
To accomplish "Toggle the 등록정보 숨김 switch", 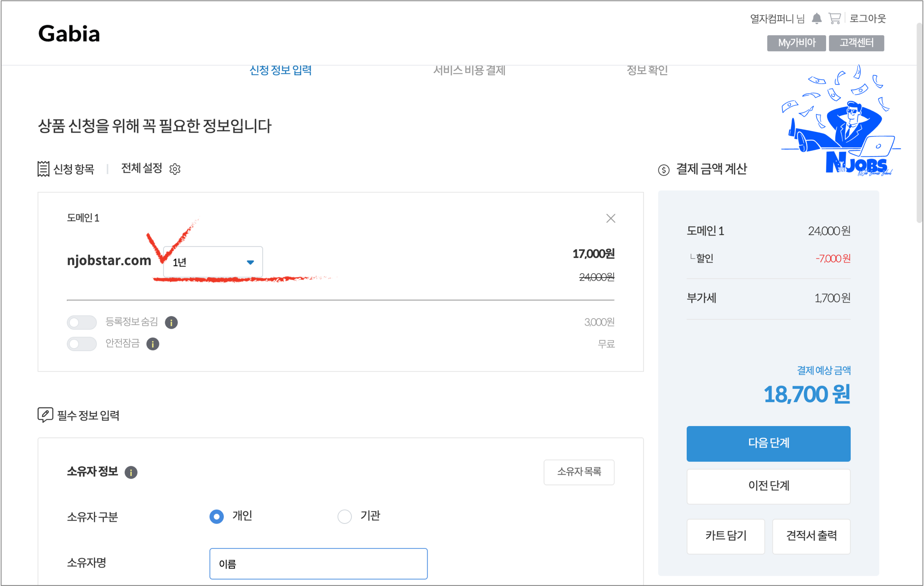I will click(82, 322).
